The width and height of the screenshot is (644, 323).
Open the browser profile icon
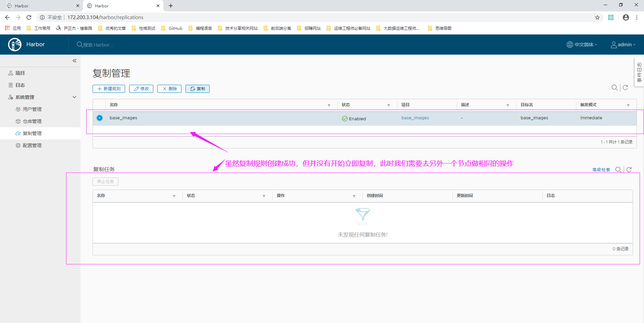coord(626,17)
